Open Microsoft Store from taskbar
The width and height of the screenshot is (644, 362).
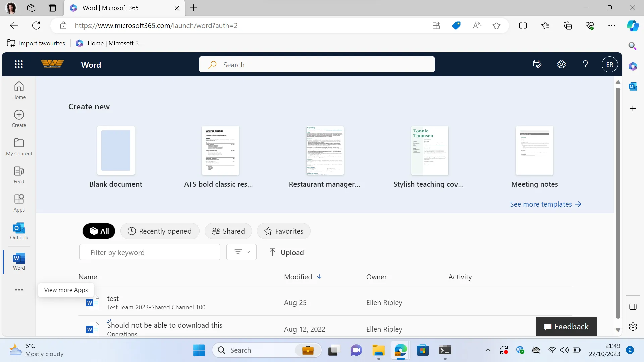point(423,350)
